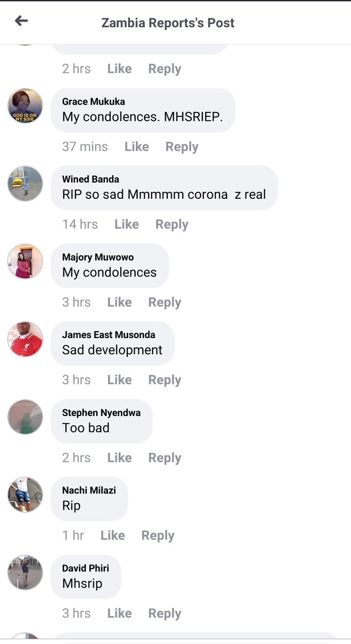Tap David Phiri's avatar
Screen dimensions: 351x644
(25, 572)
